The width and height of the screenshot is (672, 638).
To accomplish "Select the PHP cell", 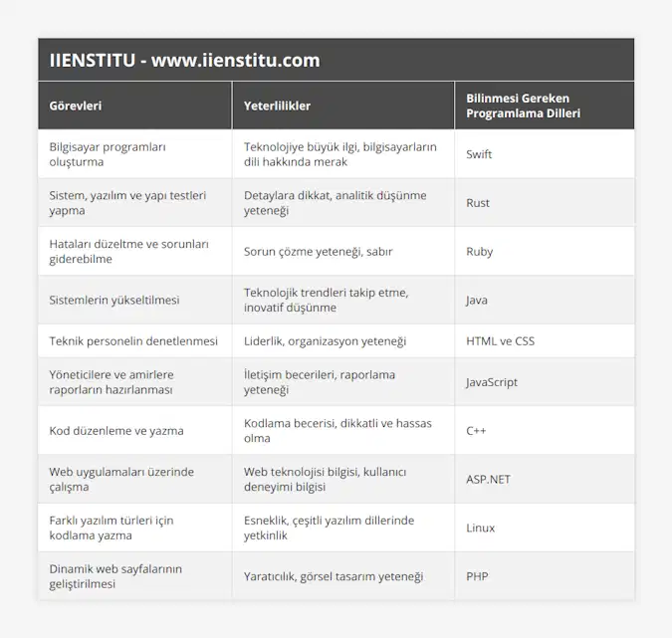I will point(477,576).
